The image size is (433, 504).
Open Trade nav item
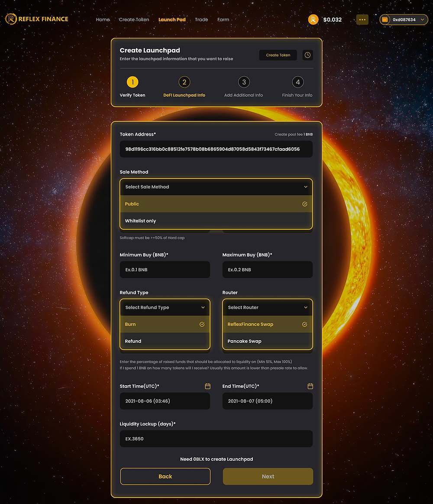click(201, 20)
